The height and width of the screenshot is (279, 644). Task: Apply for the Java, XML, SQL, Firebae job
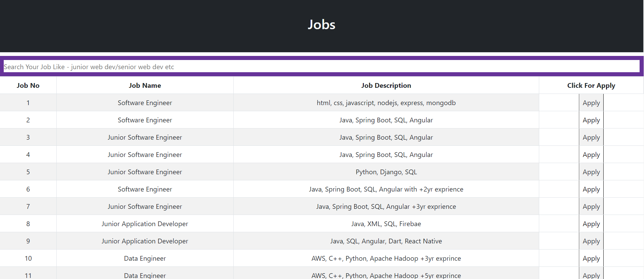pyautogui.click(x=591, y=224)
